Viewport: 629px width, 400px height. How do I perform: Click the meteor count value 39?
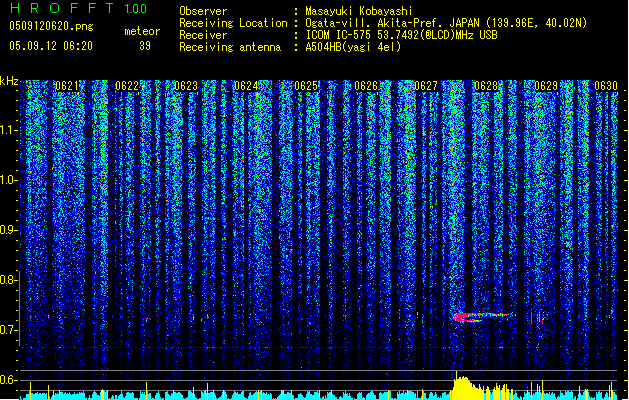click(x=145, y=46)
